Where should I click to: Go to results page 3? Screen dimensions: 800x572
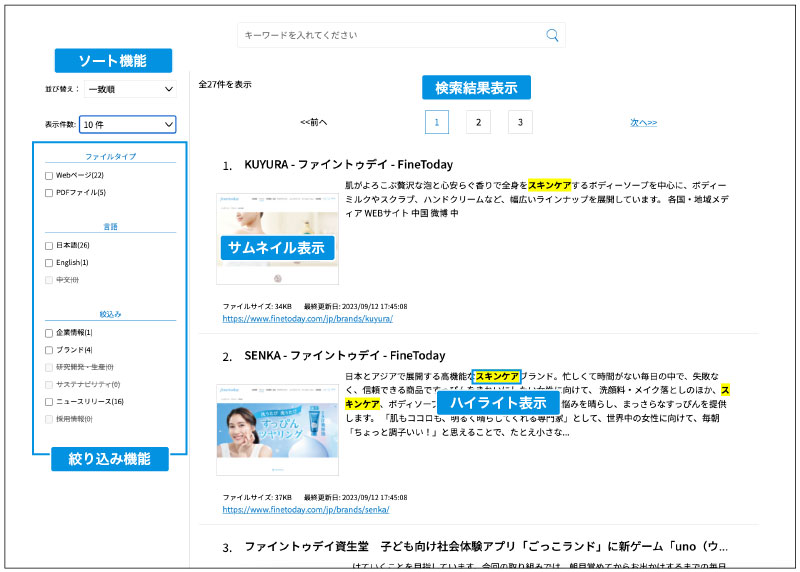coord(520,122)
